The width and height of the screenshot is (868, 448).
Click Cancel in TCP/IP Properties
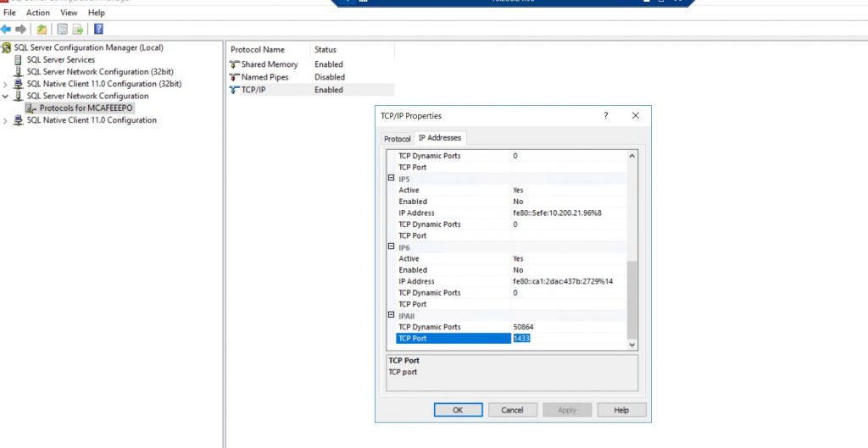512,410
